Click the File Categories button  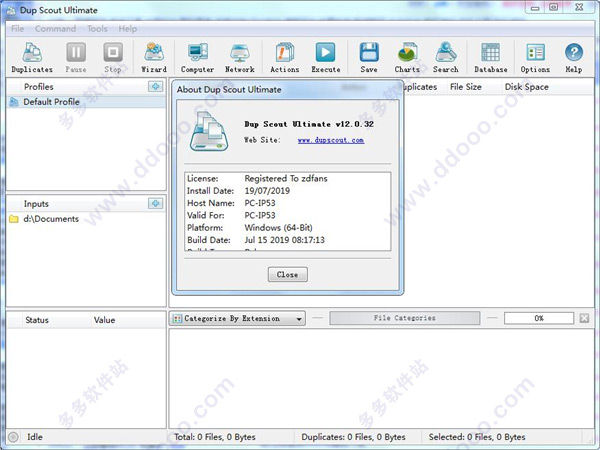pos(404,318)
